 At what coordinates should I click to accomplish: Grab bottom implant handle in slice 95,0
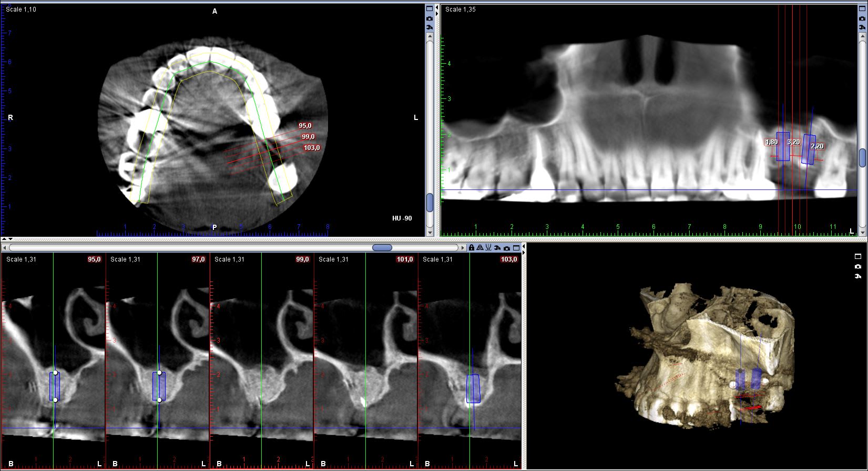pos(55,400)
